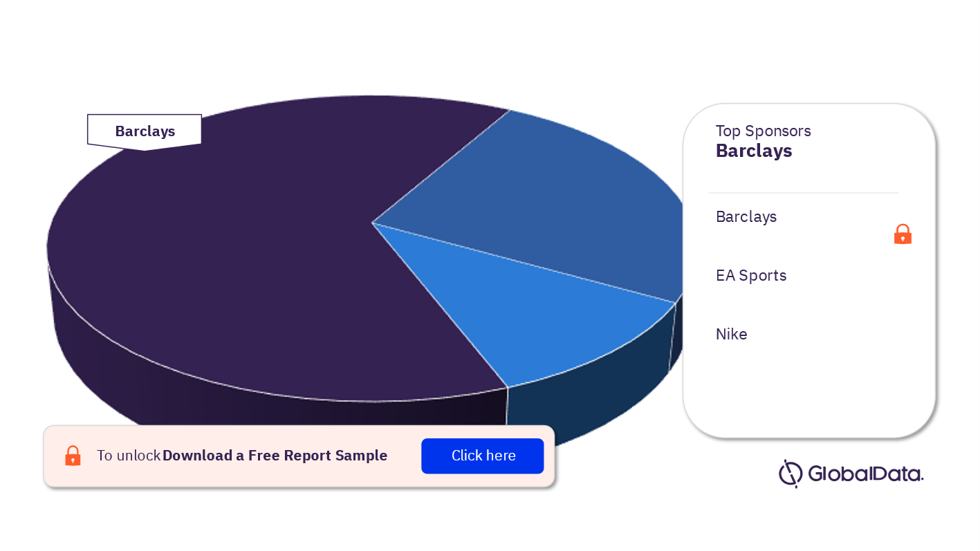Click the To unlock banner text
The image size is (980, 551).
pyautogui.click(x=129, y=456)
